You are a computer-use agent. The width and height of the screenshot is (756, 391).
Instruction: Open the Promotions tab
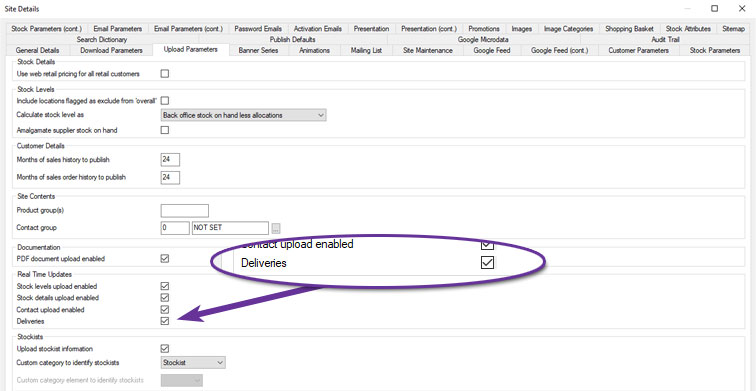tap(484, 29)
